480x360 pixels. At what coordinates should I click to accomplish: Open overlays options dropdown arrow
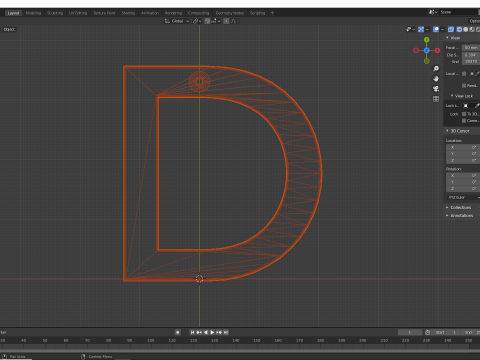pyautogui.click(x=442, y=29)
